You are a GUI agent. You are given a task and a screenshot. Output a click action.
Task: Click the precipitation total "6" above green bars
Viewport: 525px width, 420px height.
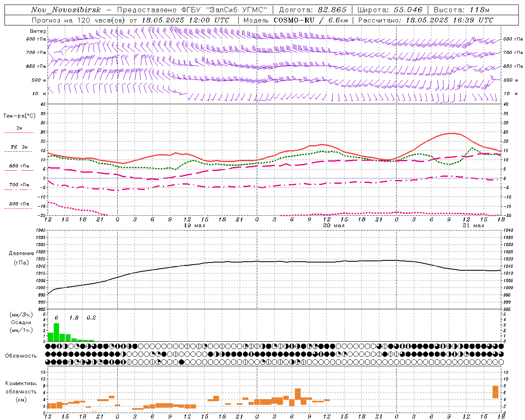[x=56, y=317]
